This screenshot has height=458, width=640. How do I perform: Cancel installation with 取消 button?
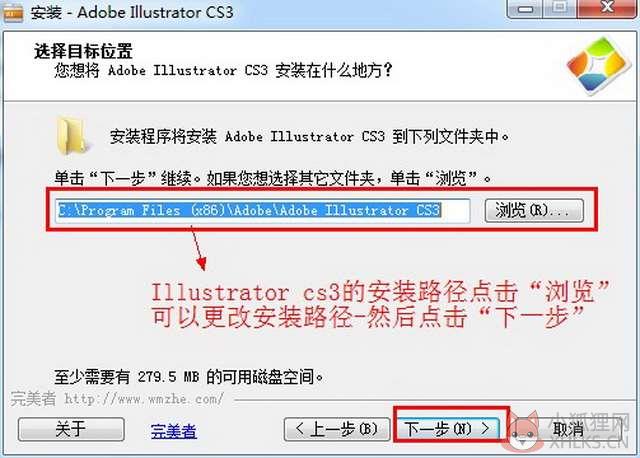coord(568,429)
